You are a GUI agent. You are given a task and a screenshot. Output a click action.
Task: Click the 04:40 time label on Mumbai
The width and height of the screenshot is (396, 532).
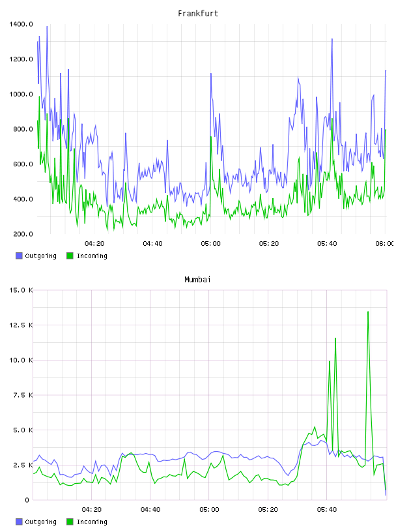coord(150,510)
